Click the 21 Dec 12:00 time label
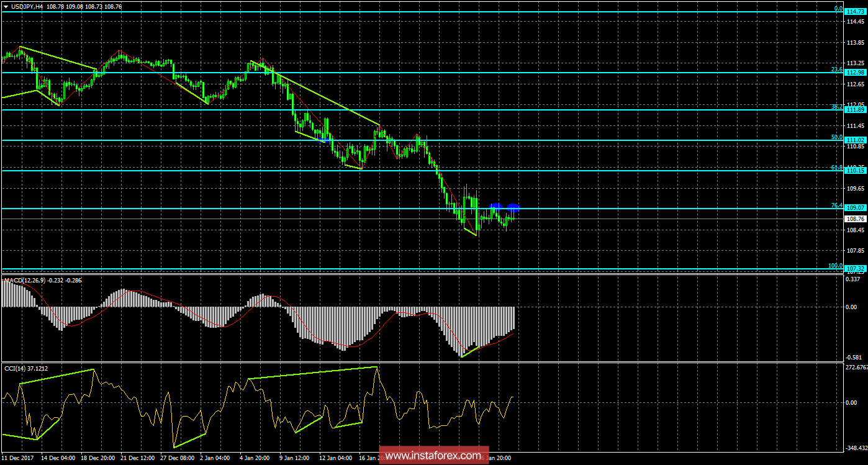This screenshot has height=465, width=868. (138, 458)
